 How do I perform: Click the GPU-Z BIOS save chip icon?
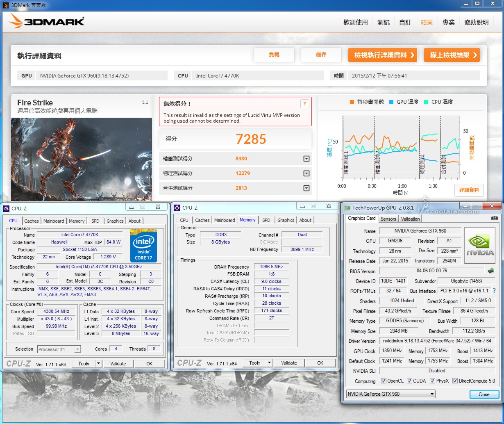pyautogui.click(x=491, y=271)
